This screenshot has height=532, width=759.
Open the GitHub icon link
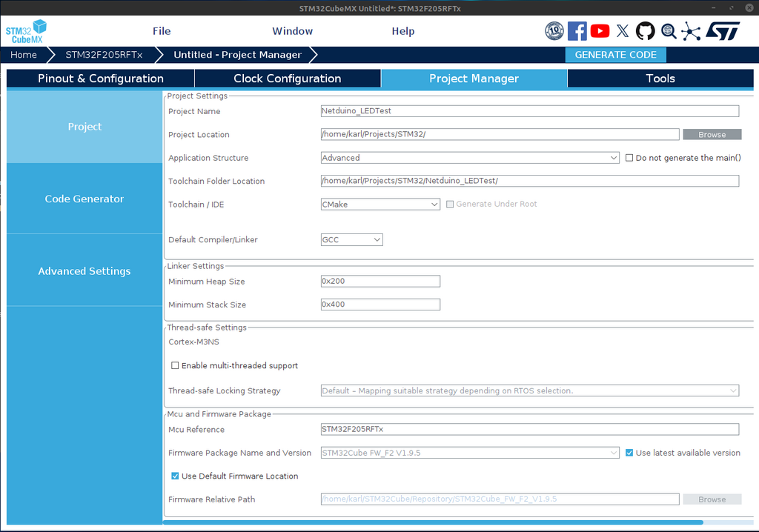click(x=646, y=31)
